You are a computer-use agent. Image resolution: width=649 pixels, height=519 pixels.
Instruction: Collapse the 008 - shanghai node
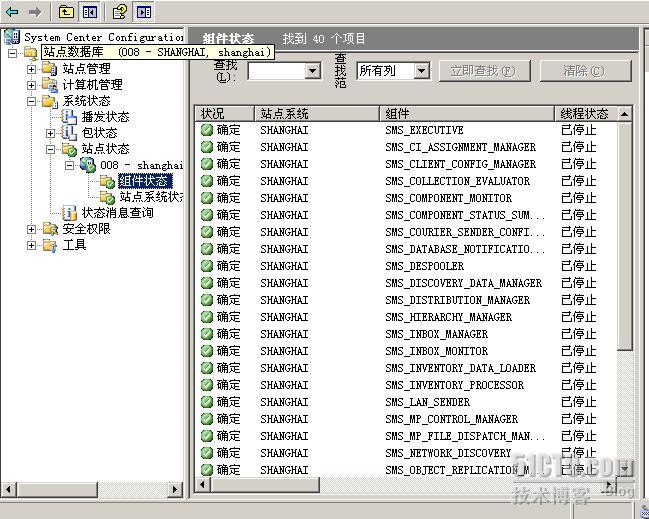pos(70,166)
